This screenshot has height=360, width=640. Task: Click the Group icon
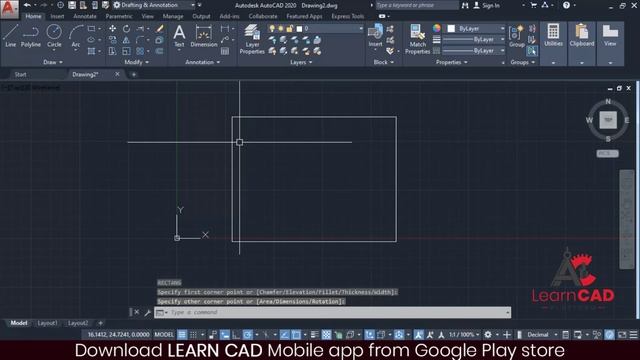tap(517, 36)
